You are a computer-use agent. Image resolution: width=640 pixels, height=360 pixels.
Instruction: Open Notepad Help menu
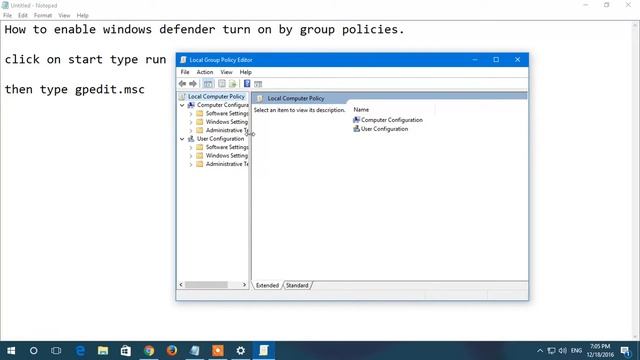tap(82, 15)
